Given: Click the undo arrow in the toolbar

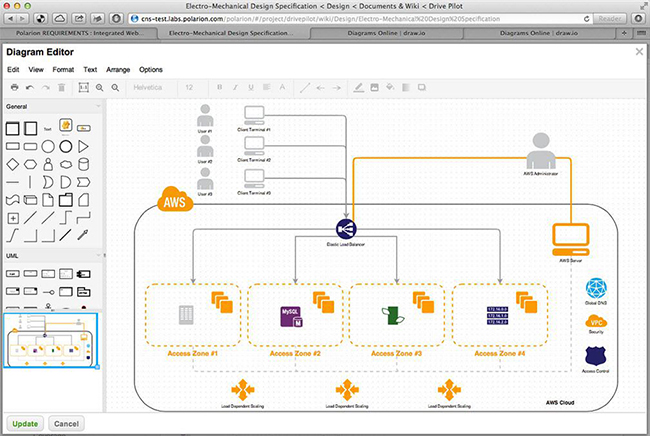Looking at the screenshot, I should 30,88.
